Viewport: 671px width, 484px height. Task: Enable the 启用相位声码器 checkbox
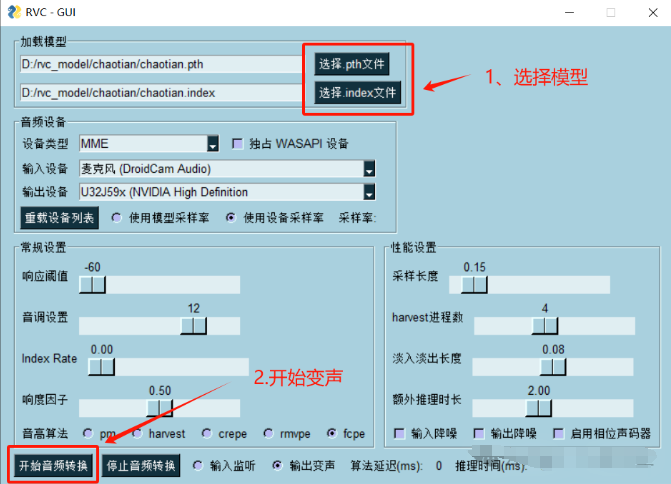click(x=558, y=434)
